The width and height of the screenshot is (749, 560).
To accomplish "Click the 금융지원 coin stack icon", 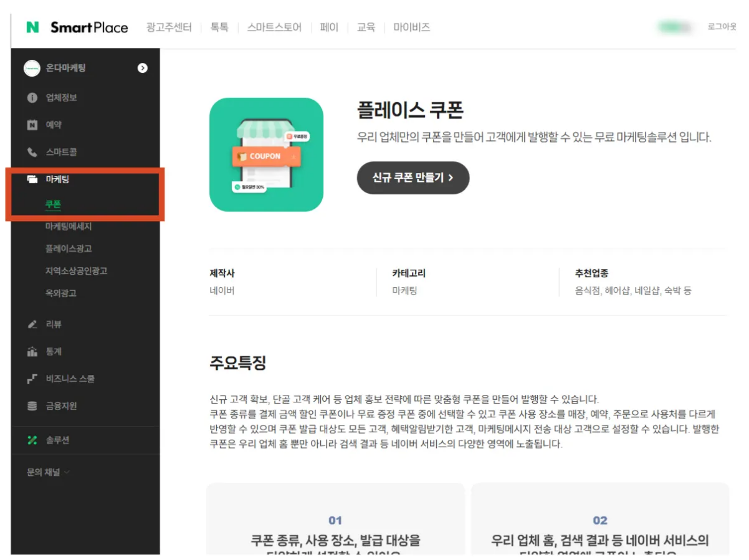I will tap(32, 406).
